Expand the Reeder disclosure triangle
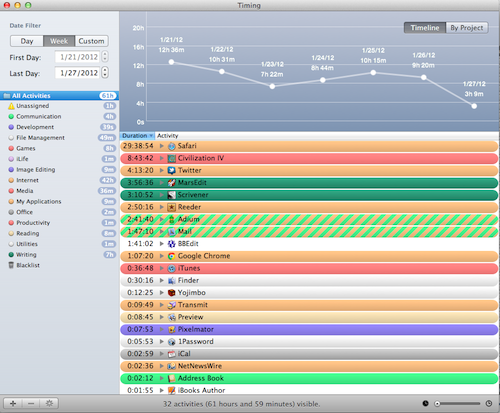The image size is (500, 413). pos(162,207)
